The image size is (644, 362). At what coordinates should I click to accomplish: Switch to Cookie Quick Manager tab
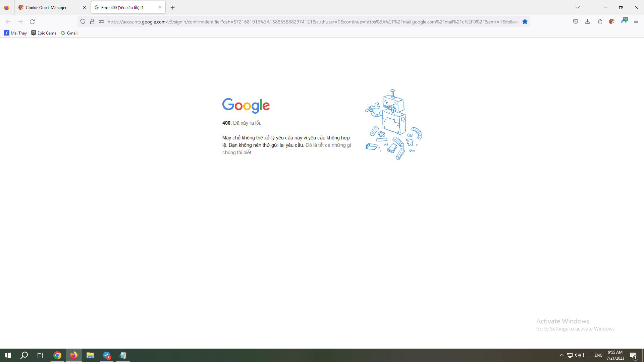click(x=52, y=7)
